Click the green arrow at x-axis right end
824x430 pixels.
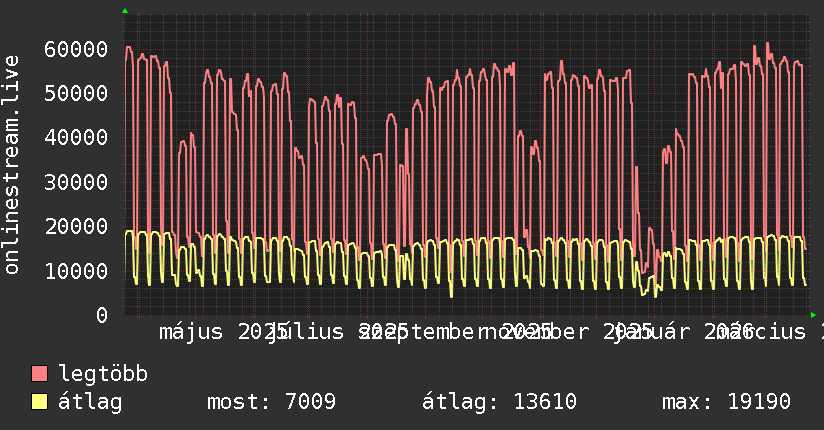tap(812, 315)
